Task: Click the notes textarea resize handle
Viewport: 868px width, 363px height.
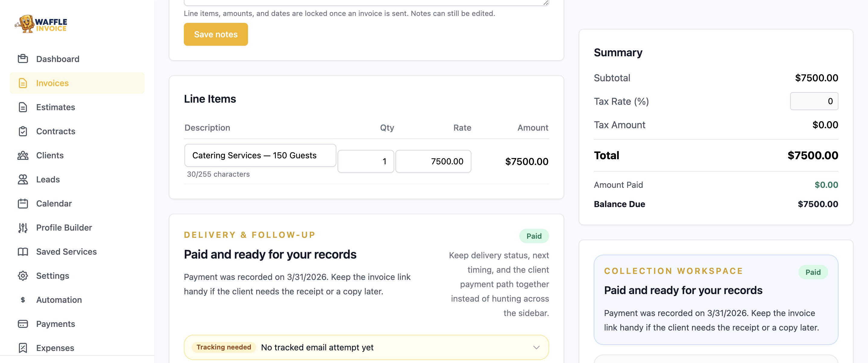Action: (546, 3)
